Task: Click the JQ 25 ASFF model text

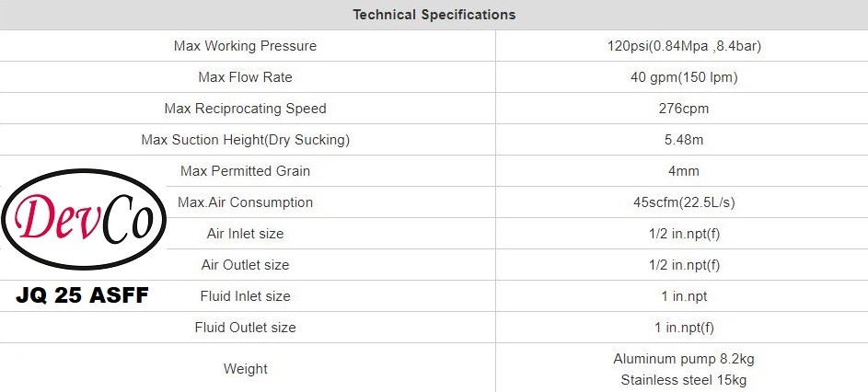Action: pos(83,296)
